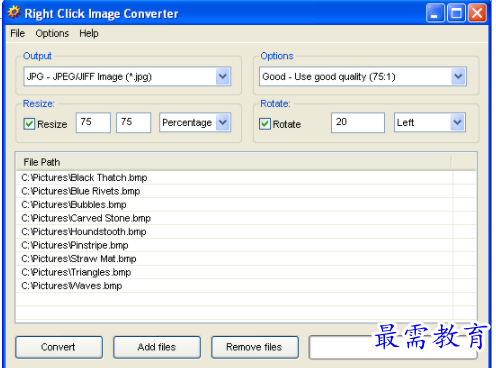Click the Right Click Image Converter title icon
This screenshot has width=496, height=368.
(14, 13)
